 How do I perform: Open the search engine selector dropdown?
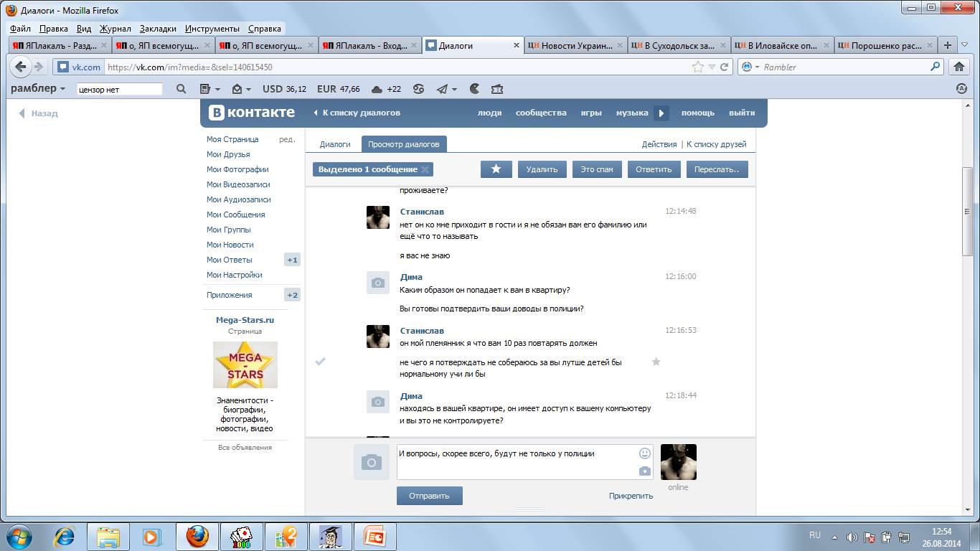(x=750, y=67)
